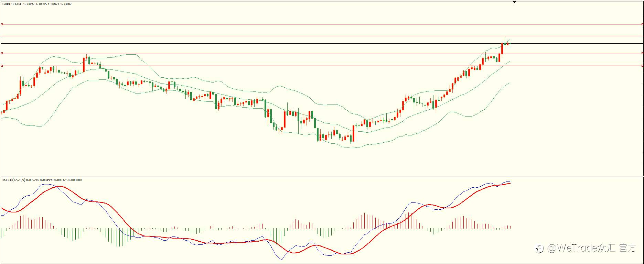Click the GBPUSD,H4 chart title text
The height and width of the screenshot is (264, 644).
click(x=12, y=4)
